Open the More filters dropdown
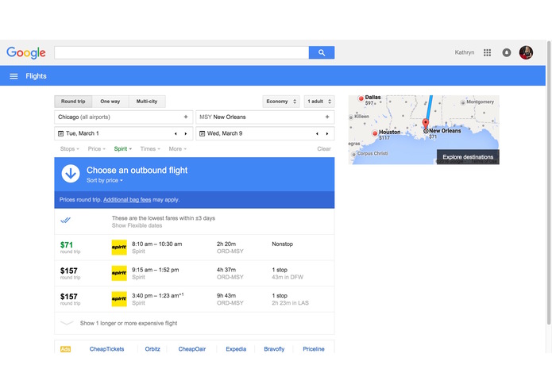This screenshot has width=552, height=392. click(177, 149)
